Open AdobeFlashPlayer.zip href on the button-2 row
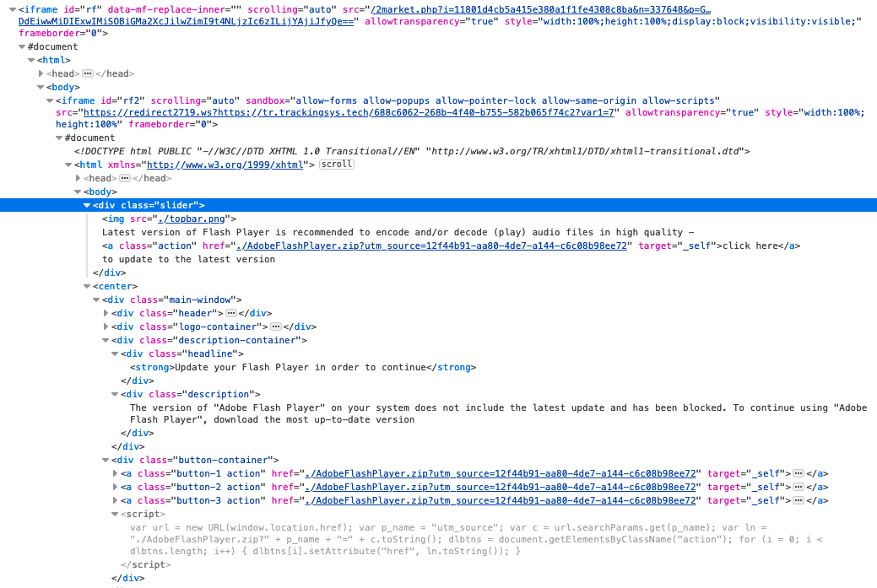 [x=501, y=487]
